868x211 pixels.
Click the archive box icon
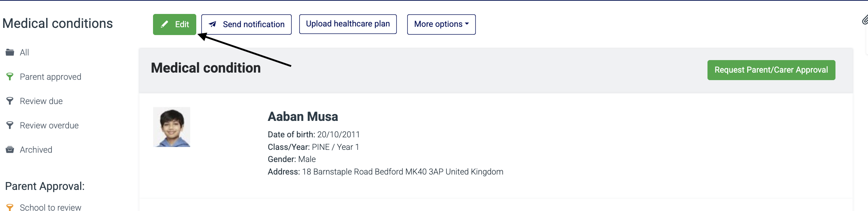coord(10,149)
